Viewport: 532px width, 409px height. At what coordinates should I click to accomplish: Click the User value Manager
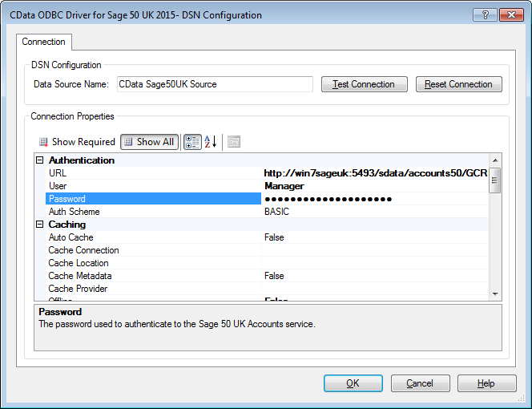pos(375,186)
